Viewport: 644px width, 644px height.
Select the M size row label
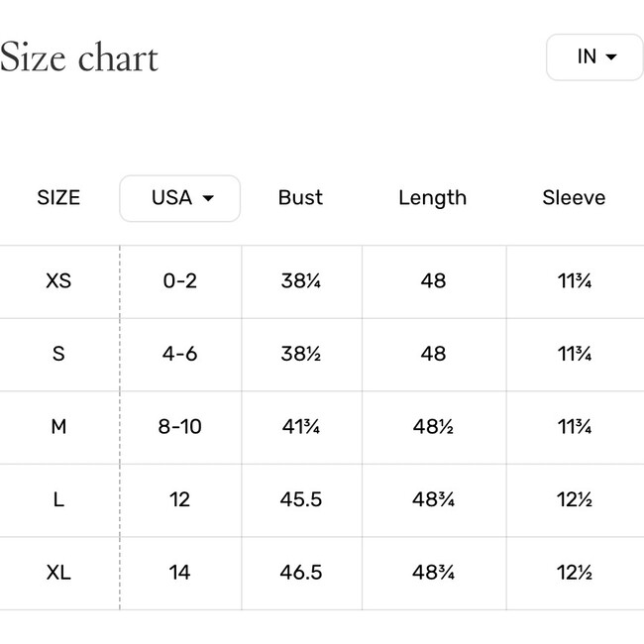(x=58, y=427)
